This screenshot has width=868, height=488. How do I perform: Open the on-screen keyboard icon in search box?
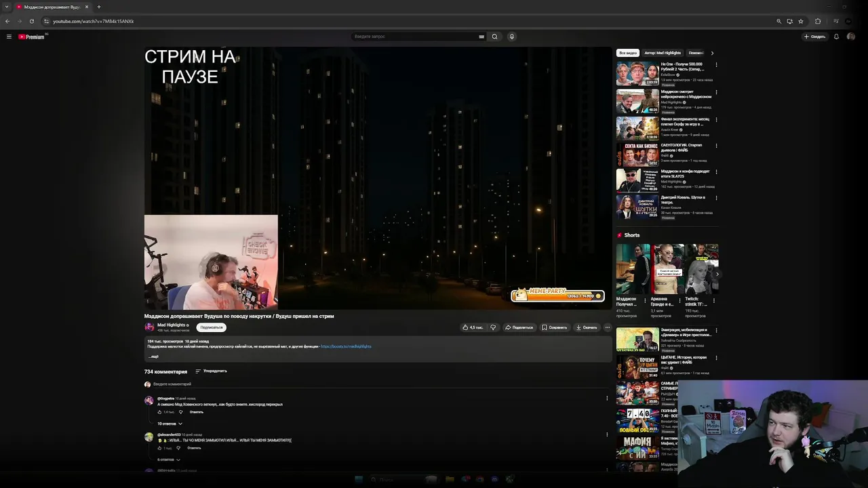481,37
